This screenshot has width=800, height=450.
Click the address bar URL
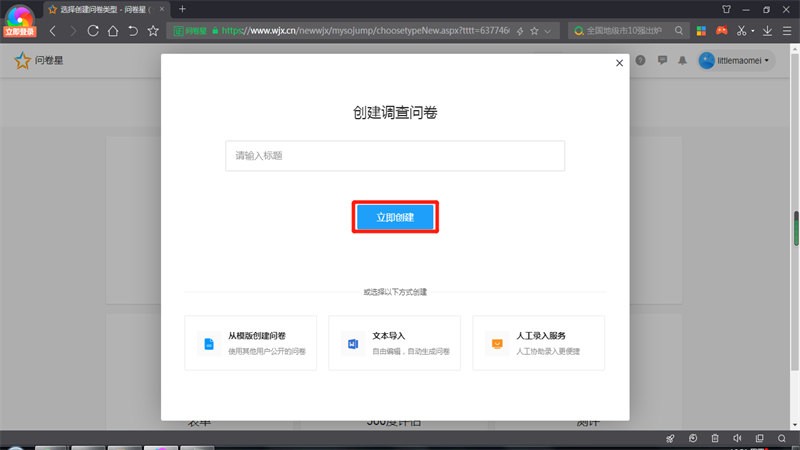365,31
